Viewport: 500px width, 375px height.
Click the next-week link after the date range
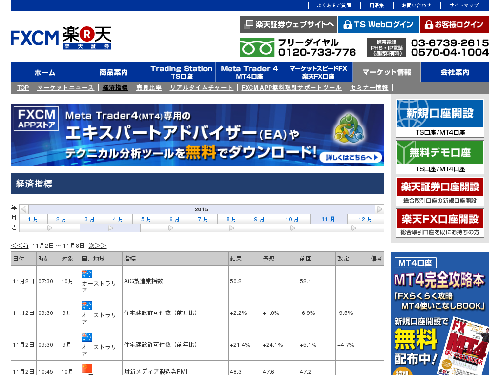pos(97,246)
